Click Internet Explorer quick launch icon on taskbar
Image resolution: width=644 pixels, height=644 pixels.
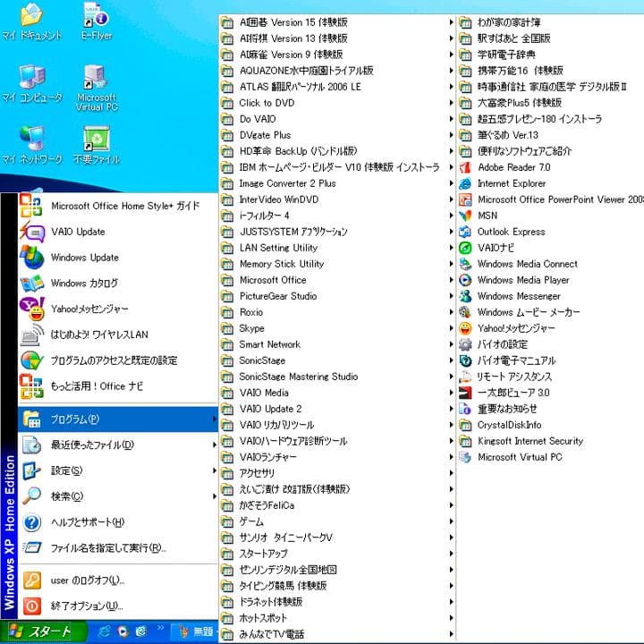[x=104, y=631]
